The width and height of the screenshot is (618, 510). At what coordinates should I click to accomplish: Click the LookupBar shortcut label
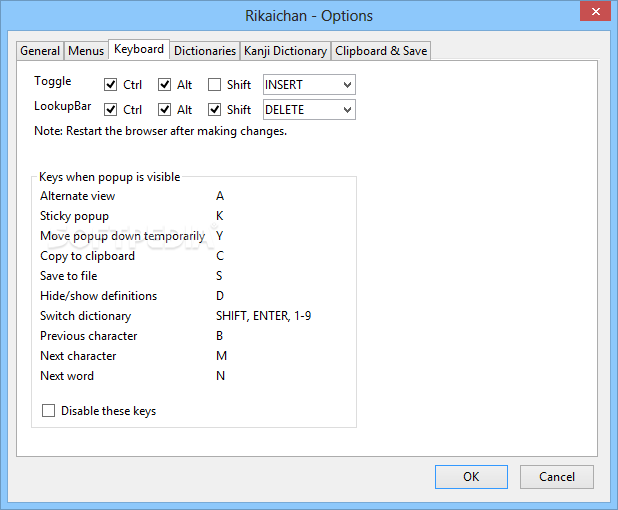63,106
